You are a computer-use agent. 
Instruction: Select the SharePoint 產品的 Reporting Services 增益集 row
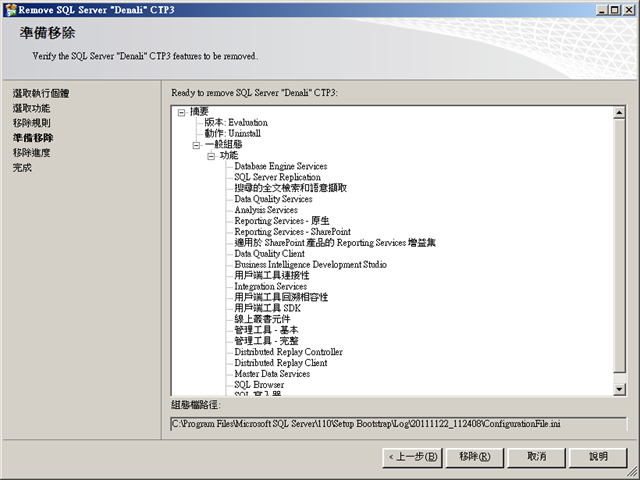[x=335, y=243]
